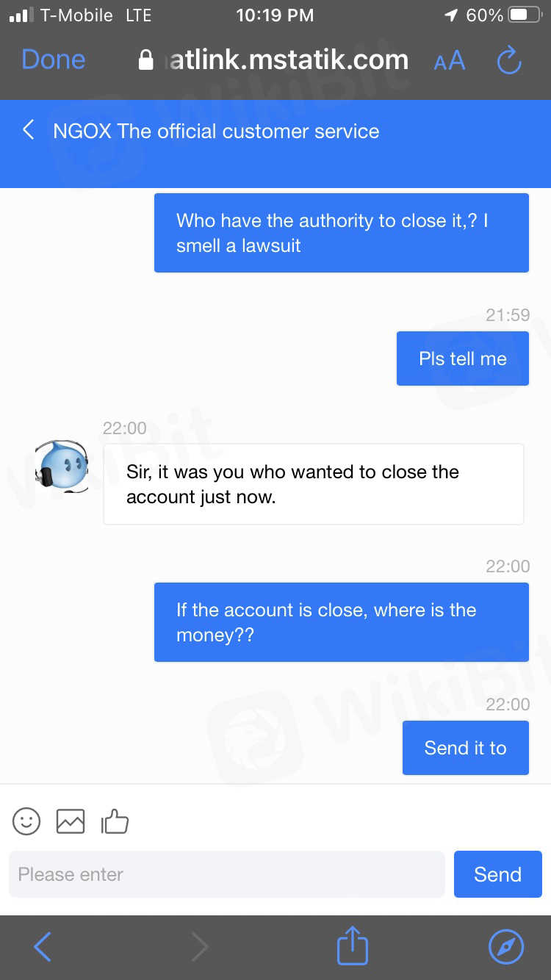Open the AA text size menu
This screenshot has width=551, height=980.
[x=449, y=61]
